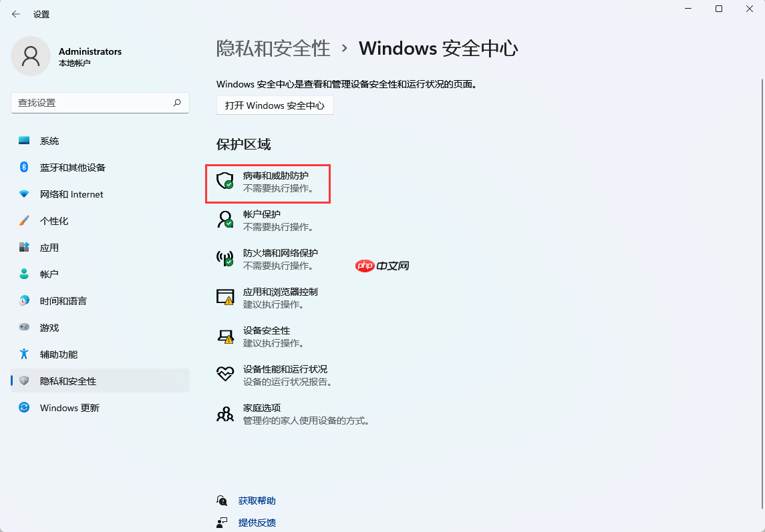Navigate back using 隐私和安全性 breadcrumb

coord(272,49)
